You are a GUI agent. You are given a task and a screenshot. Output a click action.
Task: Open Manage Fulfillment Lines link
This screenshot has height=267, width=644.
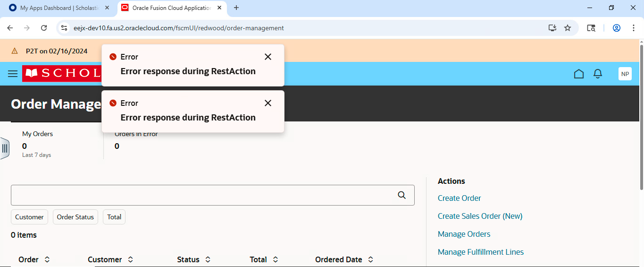tap(481, 252)
